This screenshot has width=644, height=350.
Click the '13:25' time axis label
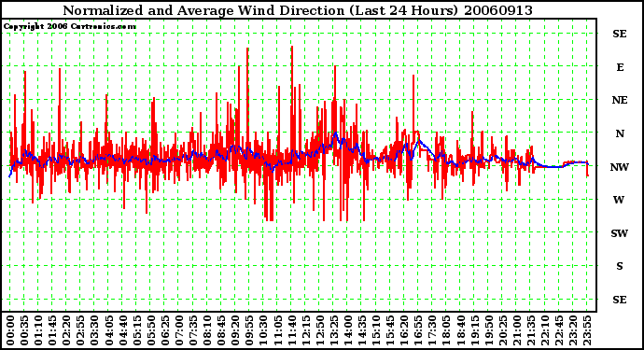[x=334, y=330]
